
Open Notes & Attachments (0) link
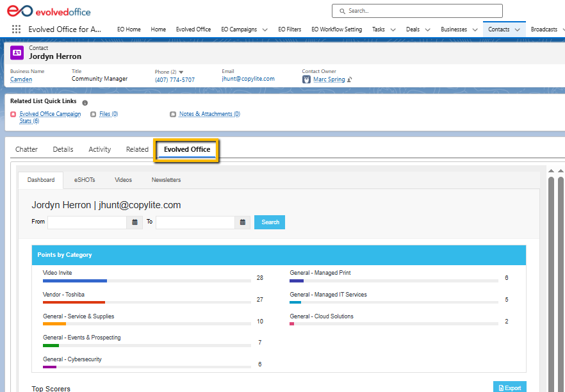coord(209,114)
